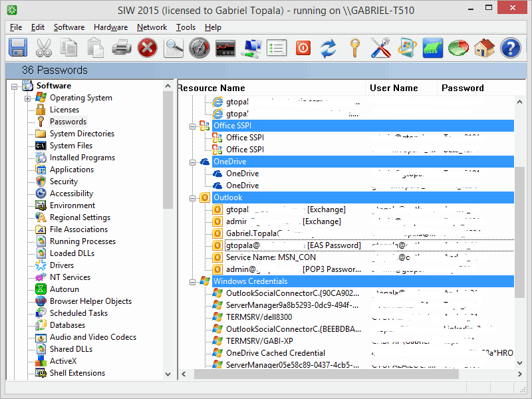The image size is (532, 399).
Task: Select System Directories in the tree
Action: 82,134
